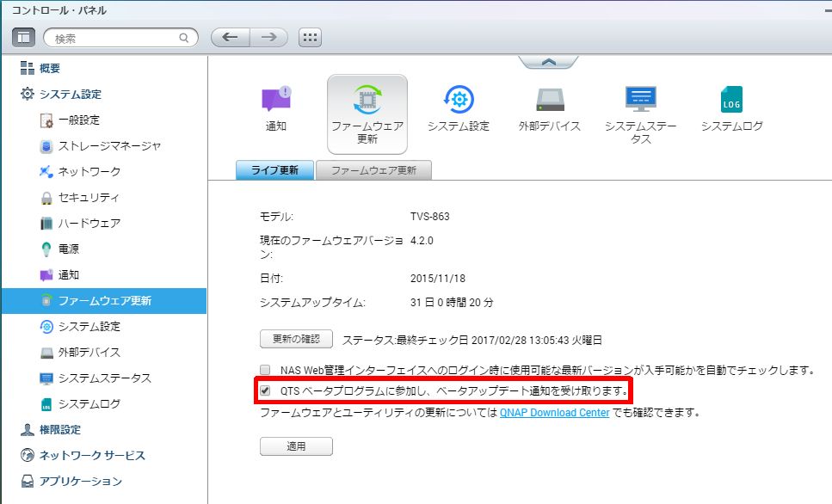Click the 適用 button
Screen dimensions: 832x504
click(296, 446)
